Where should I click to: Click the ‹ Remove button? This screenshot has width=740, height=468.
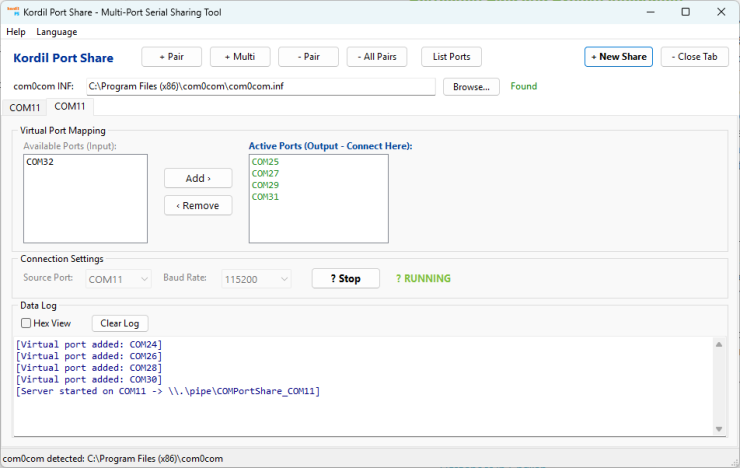click(198, 206)
